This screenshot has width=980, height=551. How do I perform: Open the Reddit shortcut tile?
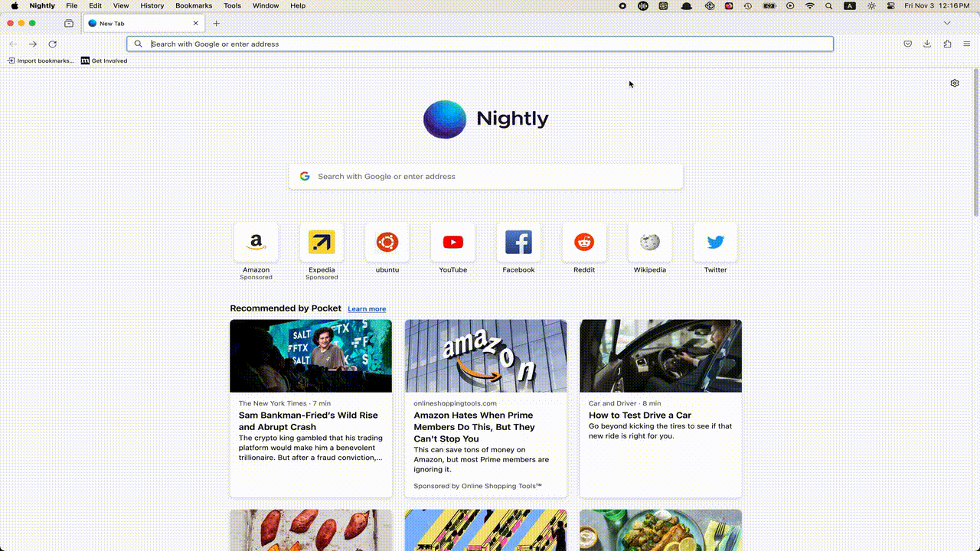coord(584,243)
